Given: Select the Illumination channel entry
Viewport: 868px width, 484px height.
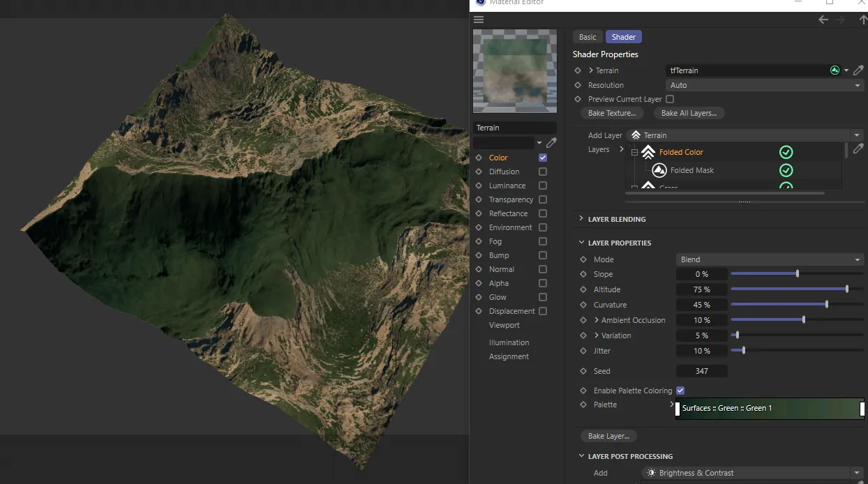Looking at the screenshot, I should pyautogui.click(x=509, y=342).
